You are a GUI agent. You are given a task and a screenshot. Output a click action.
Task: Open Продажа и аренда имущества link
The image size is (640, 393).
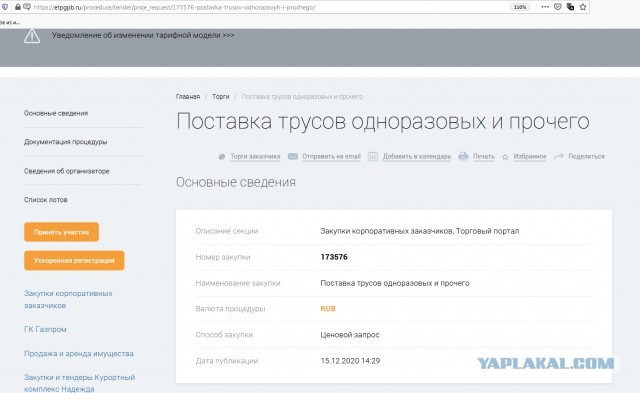[79, 353]
